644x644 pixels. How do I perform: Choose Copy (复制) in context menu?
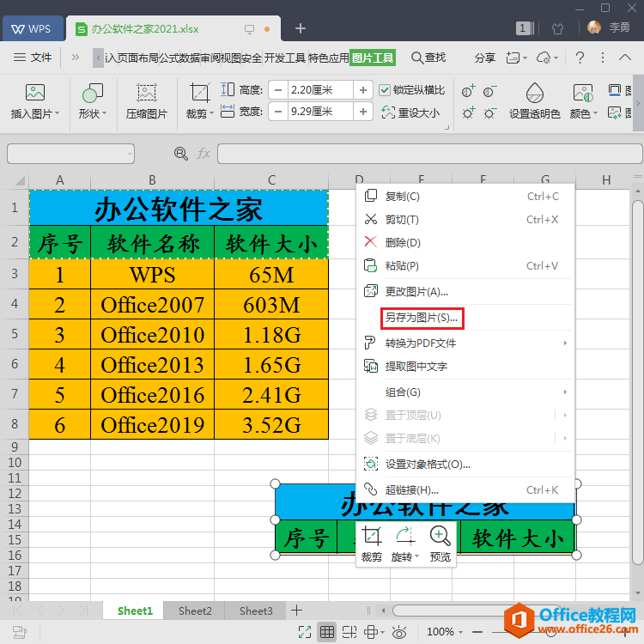point(465,197)
